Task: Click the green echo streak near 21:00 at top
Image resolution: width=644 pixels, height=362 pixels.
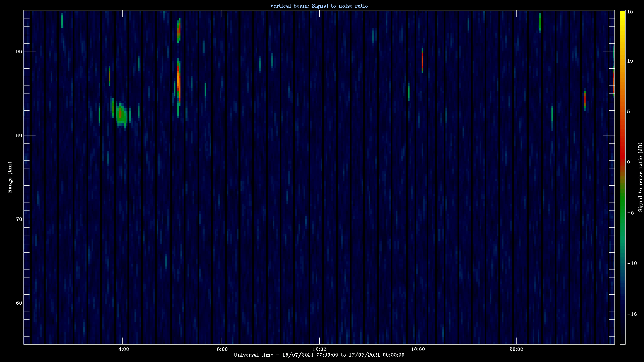Action: click(x=540, y=22)
